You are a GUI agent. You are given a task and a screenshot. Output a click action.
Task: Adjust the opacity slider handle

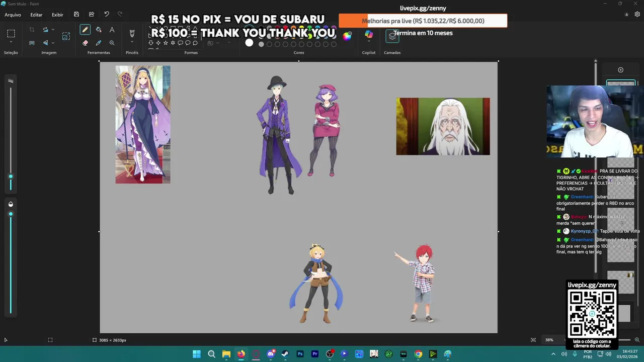point(11,214)
